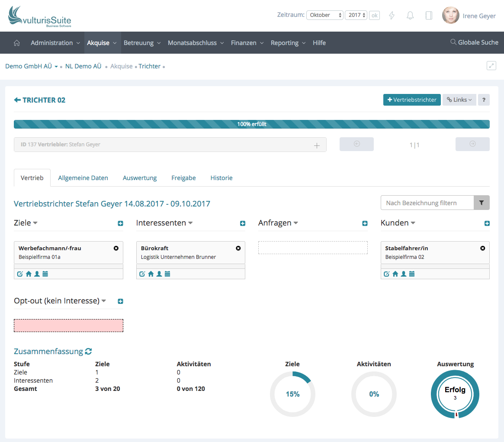Open the notebook icon beside the bell
This screenshot has width=504, height=442.
(429, 16)
